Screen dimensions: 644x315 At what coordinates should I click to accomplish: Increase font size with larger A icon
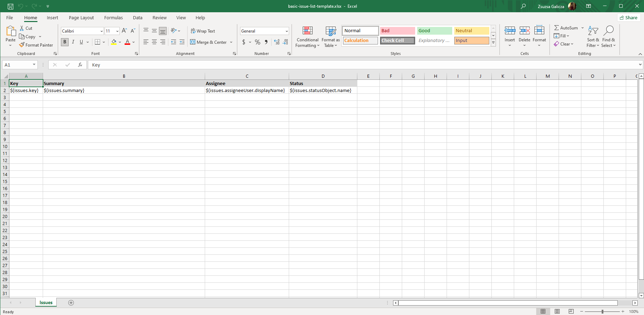click(x=124, y=31)
